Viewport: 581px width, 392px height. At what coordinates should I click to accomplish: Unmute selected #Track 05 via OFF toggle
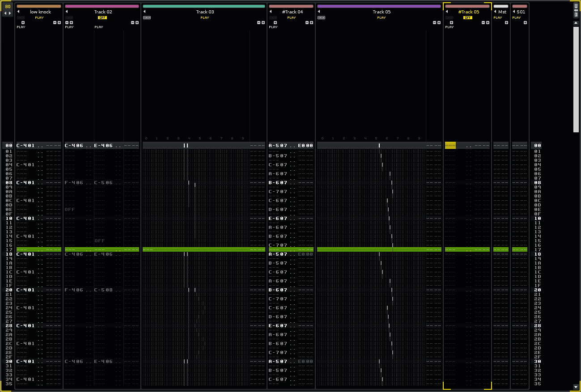[468, 17]
